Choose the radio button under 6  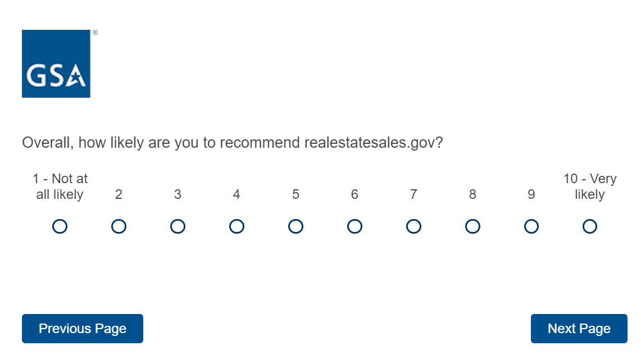[x=354, y=226]
